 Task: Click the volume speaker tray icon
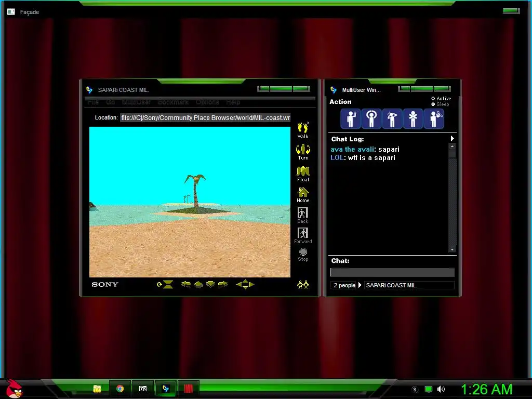tap(441, 389)
